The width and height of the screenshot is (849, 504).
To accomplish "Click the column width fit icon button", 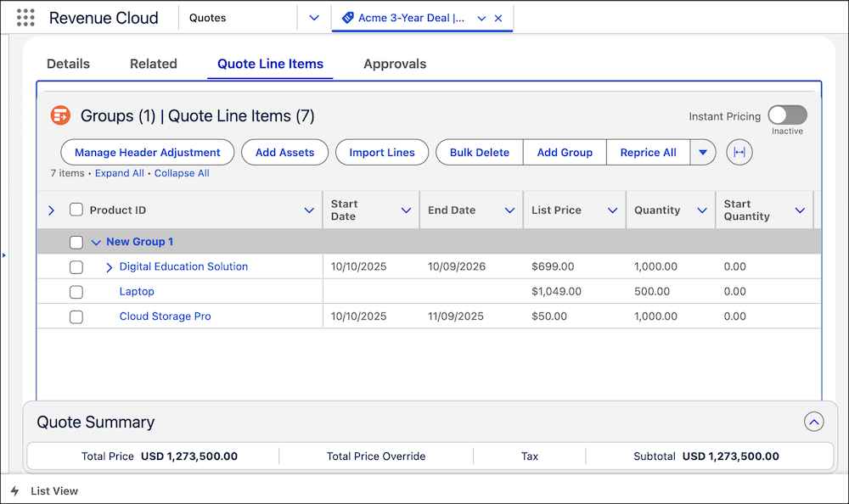I will point(739,152).
